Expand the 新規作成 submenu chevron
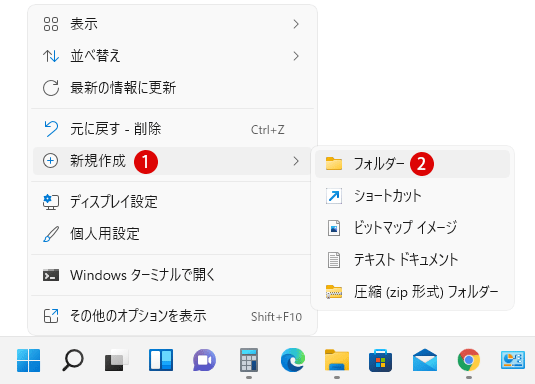This screenshot has height=384, width=535. 296,161
